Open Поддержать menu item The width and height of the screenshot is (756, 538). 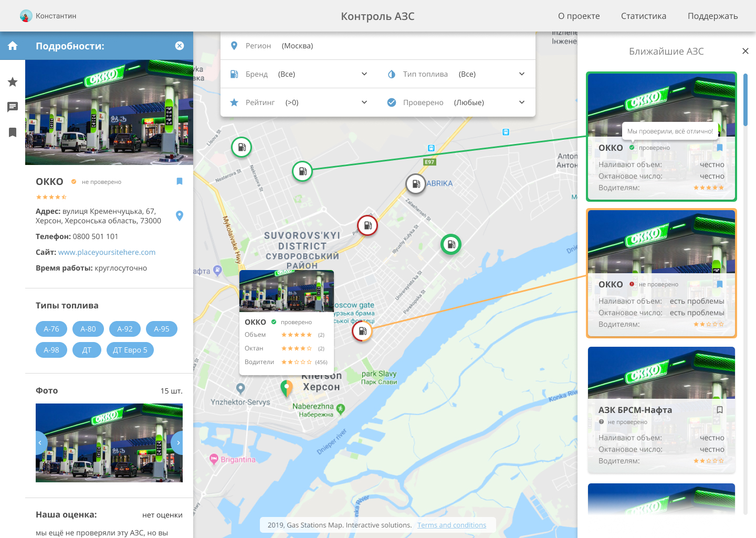[713, 16]
